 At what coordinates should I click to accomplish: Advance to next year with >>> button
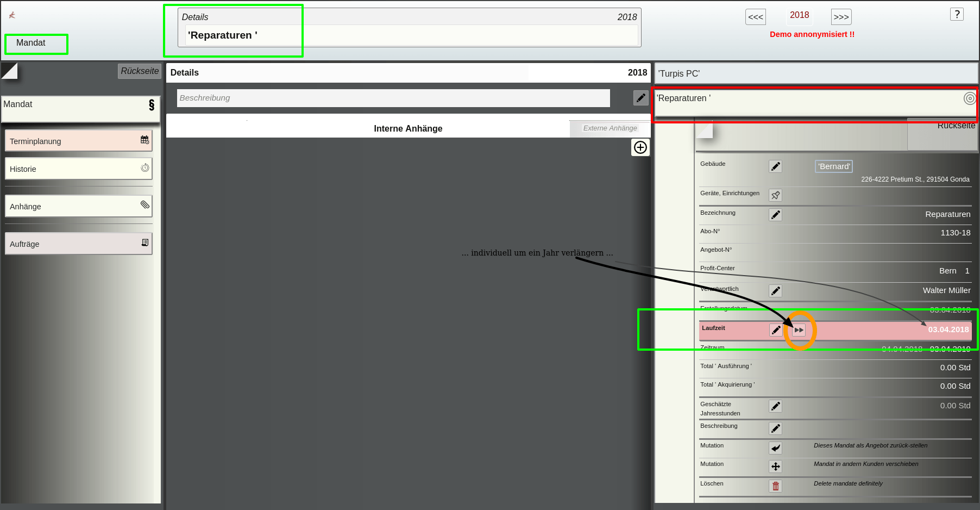(841, 17)
